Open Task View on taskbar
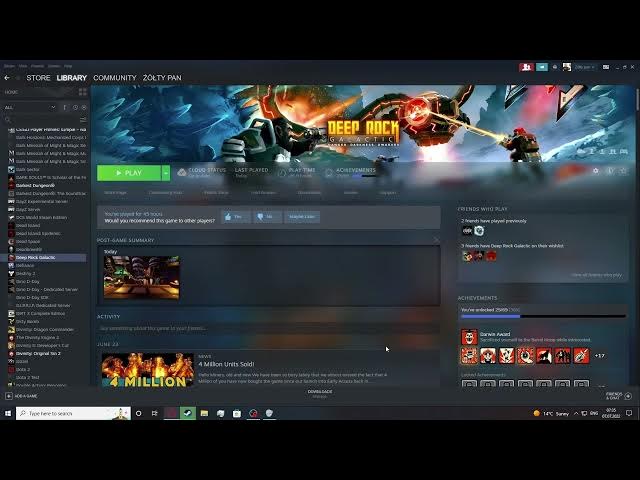The height and width of the screenshot is (480, 640). (155, 413)
